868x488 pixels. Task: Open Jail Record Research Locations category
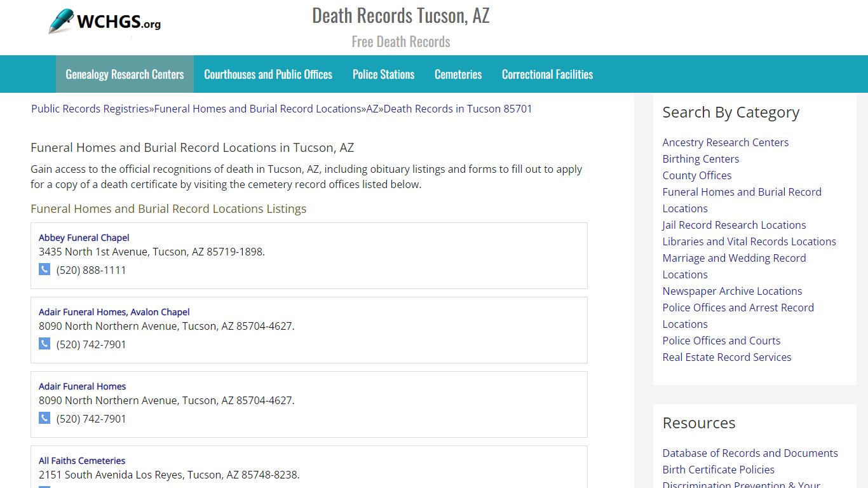[x=734, y=225]
